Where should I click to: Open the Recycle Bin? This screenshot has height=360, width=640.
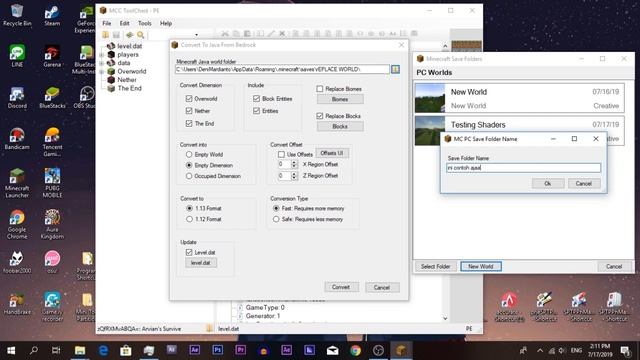[17, 15]
